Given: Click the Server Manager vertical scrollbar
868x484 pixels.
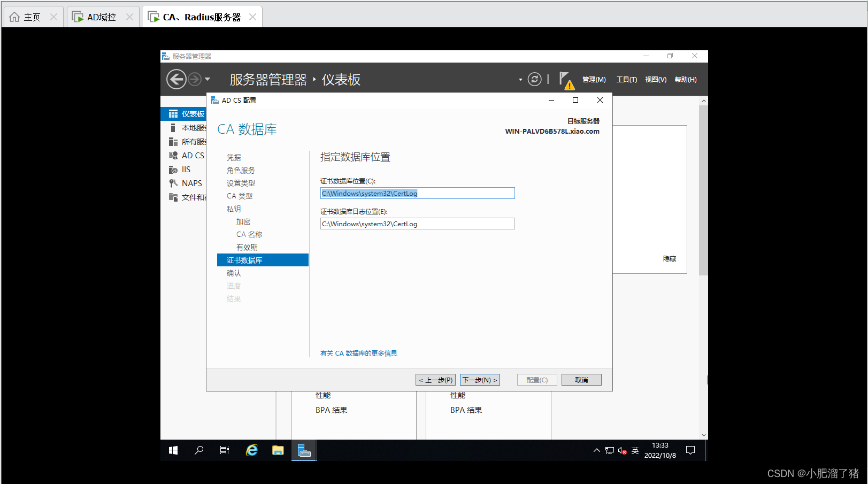Looking at the screenshot, I should click(x=703, y=190).
